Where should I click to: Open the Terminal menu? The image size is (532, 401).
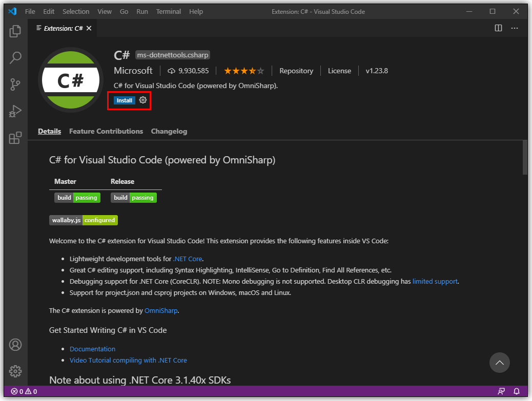coord(168,11)
